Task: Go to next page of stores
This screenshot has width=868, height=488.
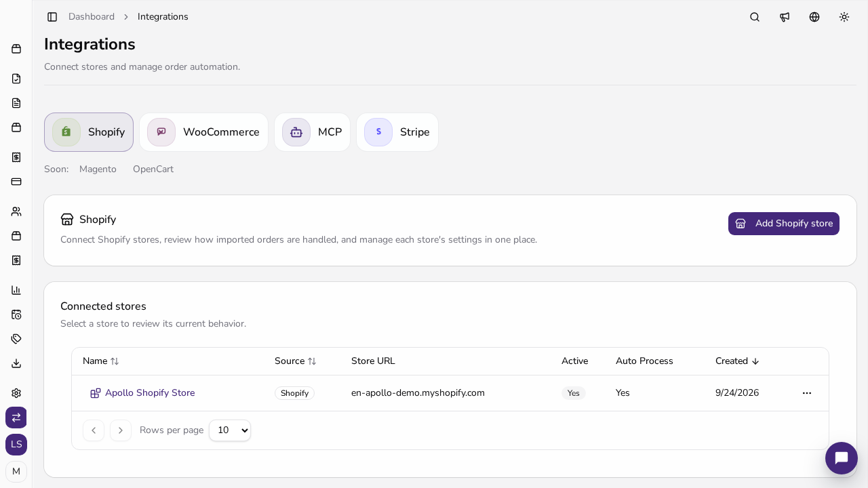Action: click(x=121, y=430)
